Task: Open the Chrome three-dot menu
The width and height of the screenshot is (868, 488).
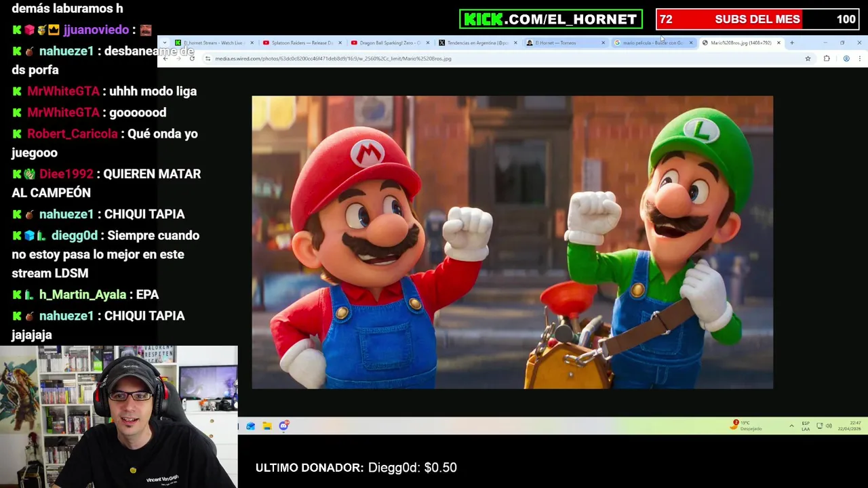Action: coord(860,58)
